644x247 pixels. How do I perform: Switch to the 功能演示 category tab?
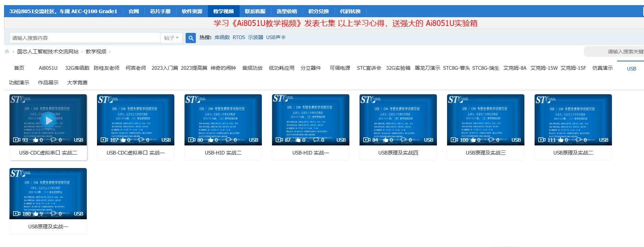pos(19,83)
